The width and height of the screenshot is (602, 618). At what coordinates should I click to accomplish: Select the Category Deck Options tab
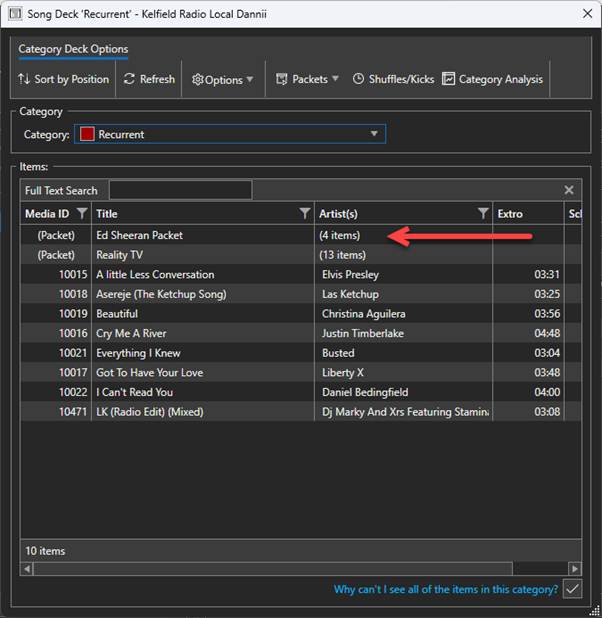point(73,49)
